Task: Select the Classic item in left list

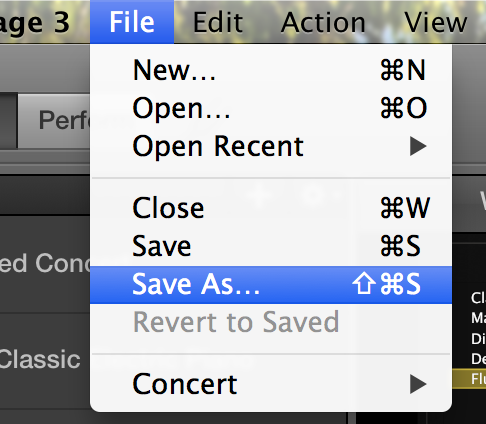Action: [x=45, y=361]
